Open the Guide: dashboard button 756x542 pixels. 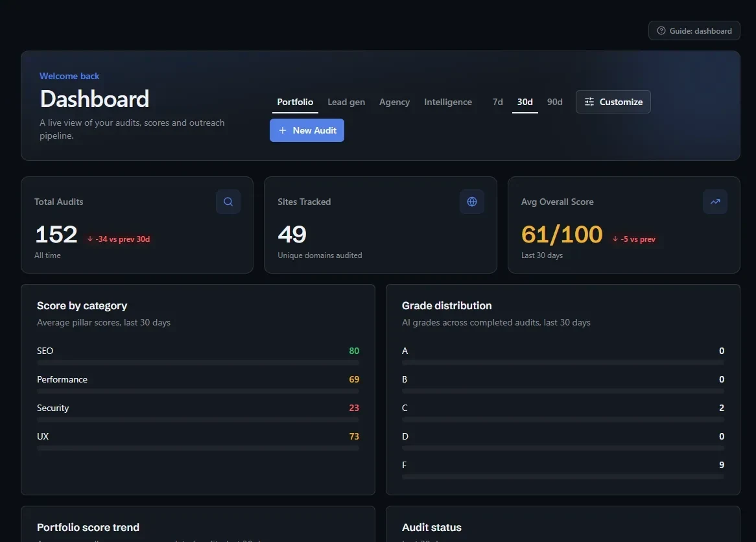[694, 30]
